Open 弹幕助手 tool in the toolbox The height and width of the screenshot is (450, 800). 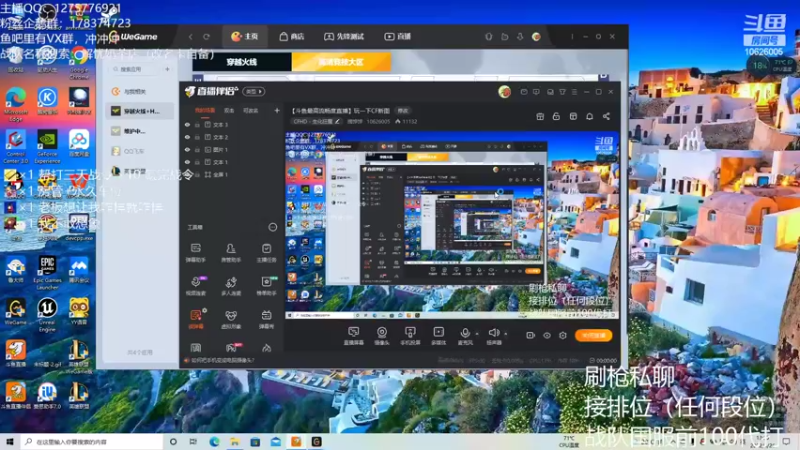[x=195, y=253]
